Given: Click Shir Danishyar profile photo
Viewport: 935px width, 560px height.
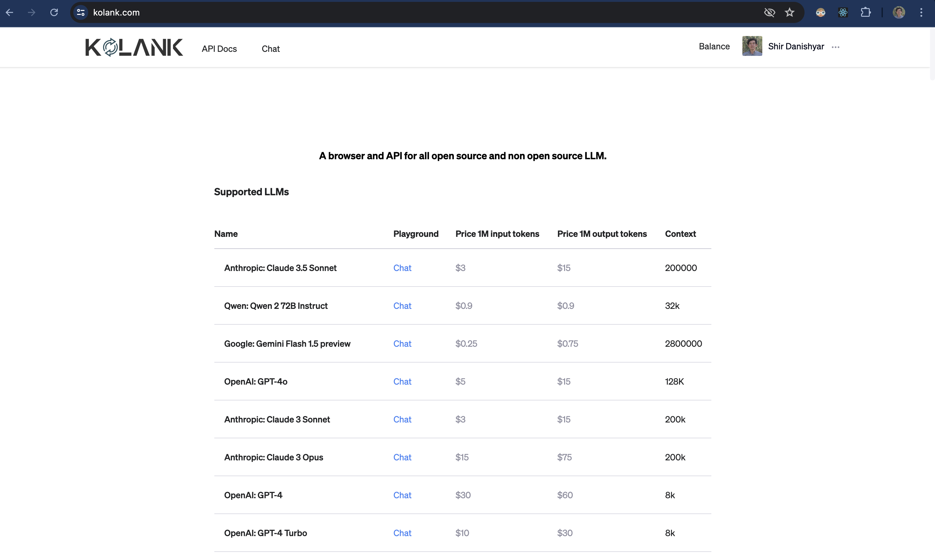Looking at the screenshot, I should (x=752, y=46).
